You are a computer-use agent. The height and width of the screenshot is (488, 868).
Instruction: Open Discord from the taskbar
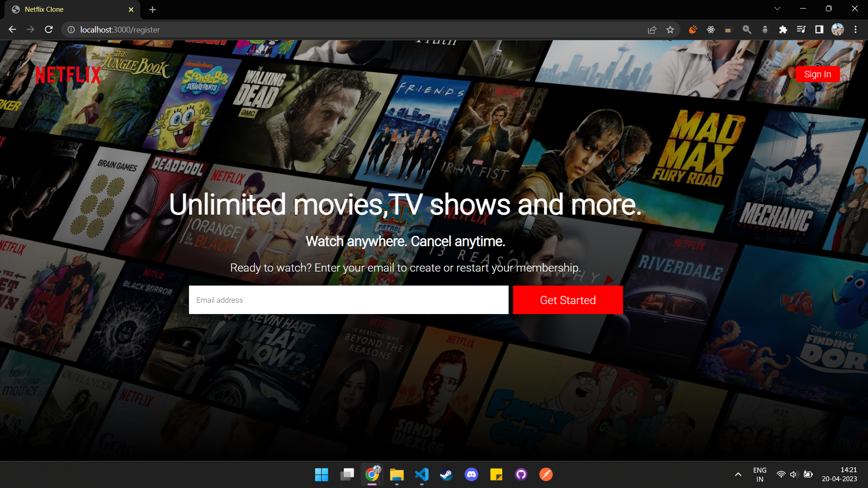(472, 474)
